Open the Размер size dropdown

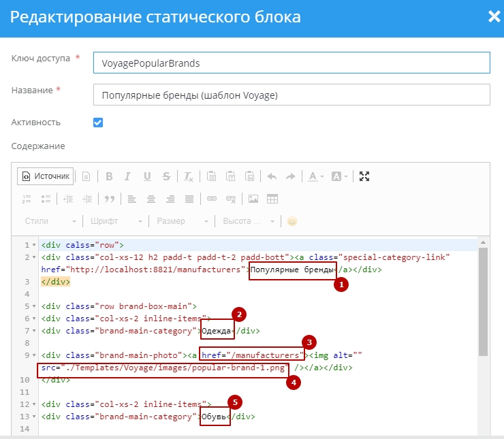[x=182, y=221]
